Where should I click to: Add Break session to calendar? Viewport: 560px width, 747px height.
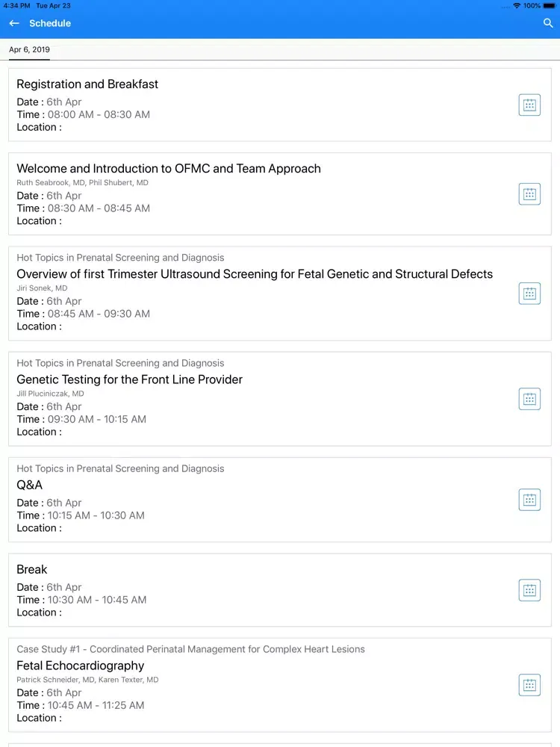tap(529, 590)
